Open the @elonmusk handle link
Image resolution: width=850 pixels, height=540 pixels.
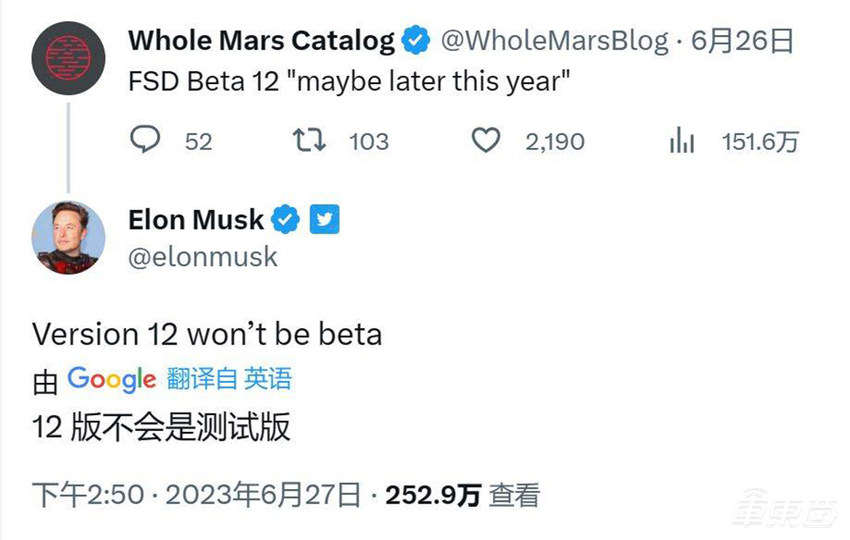(x=203, y=257)
